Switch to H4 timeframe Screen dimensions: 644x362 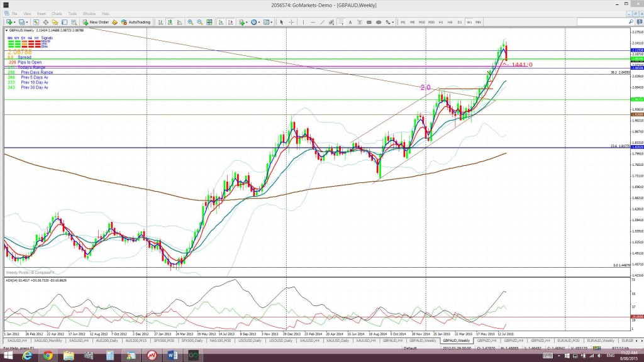click(x=450, y=22)
